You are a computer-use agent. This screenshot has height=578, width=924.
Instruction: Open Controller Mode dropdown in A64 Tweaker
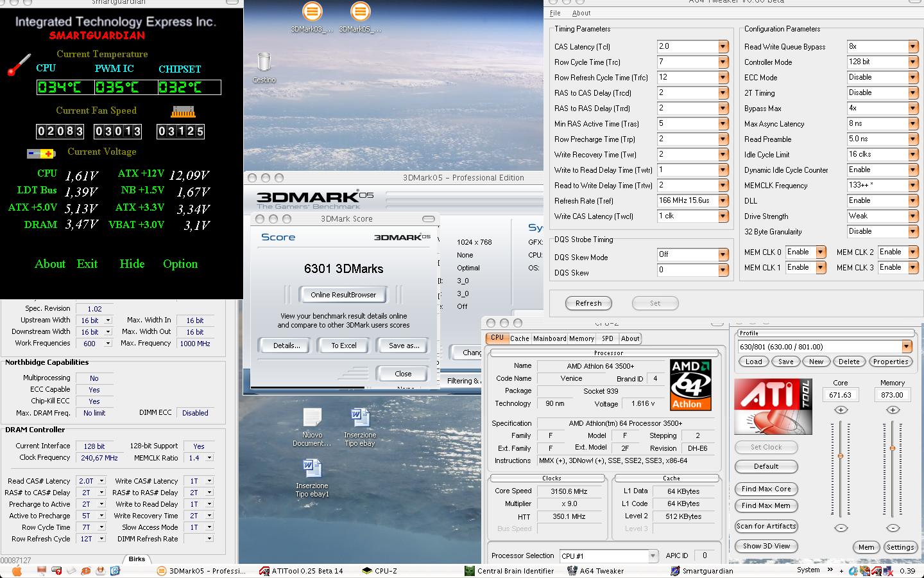tap(913, 62)
